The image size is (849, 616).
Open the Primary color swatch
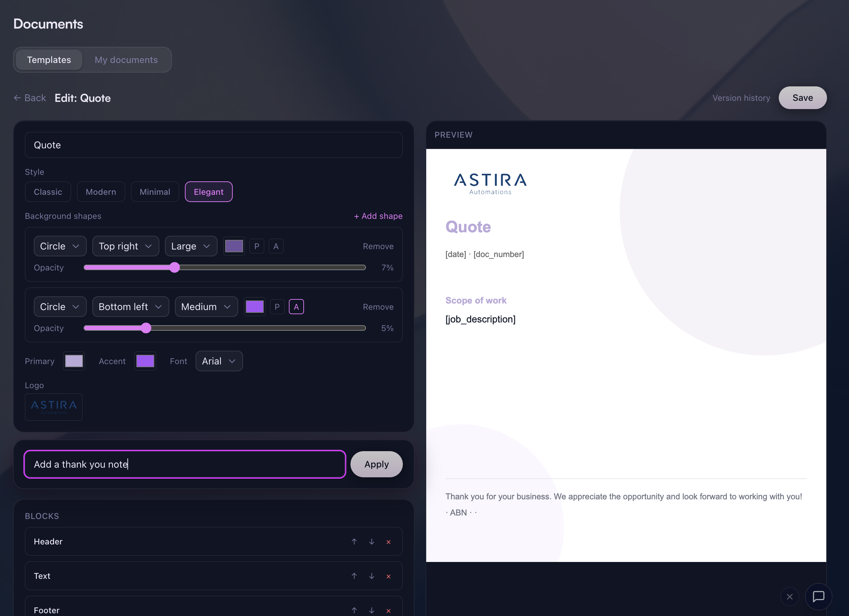[74, 361]
